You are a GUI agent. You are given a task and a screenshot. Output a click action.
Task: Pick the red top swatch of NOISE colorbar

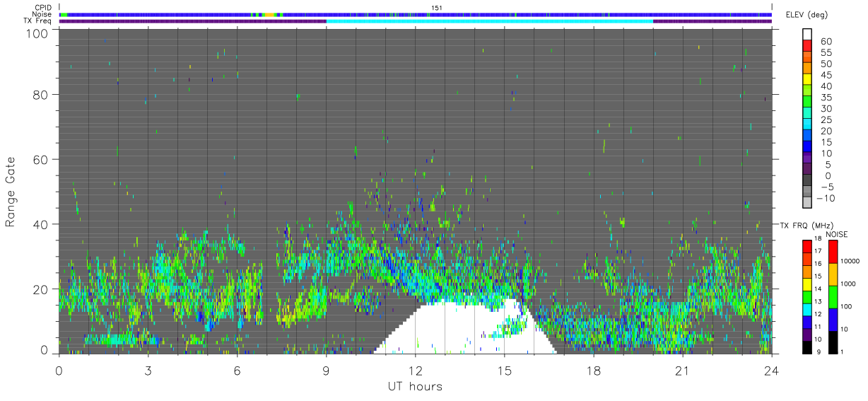[x=832, y=252]
